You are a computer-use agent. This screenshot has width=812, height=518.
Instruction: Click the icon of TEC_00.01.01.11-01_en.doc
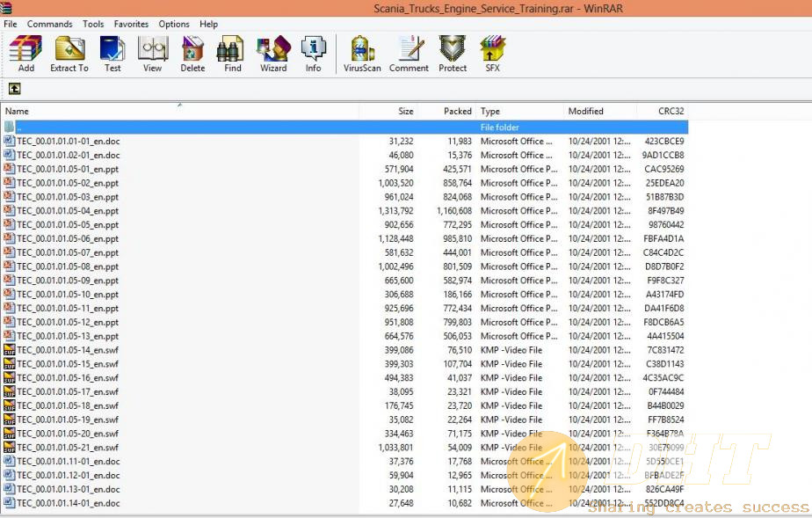(10, 462)
